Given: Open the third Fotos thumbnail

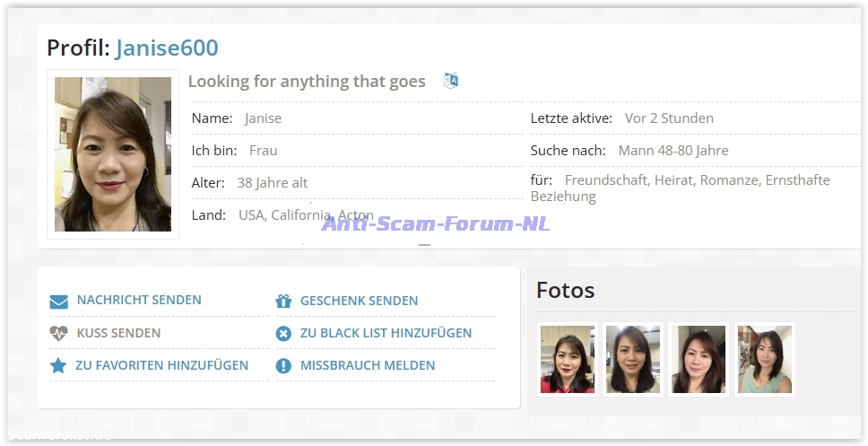Looking at the screenshot, I should coord(699,360).
